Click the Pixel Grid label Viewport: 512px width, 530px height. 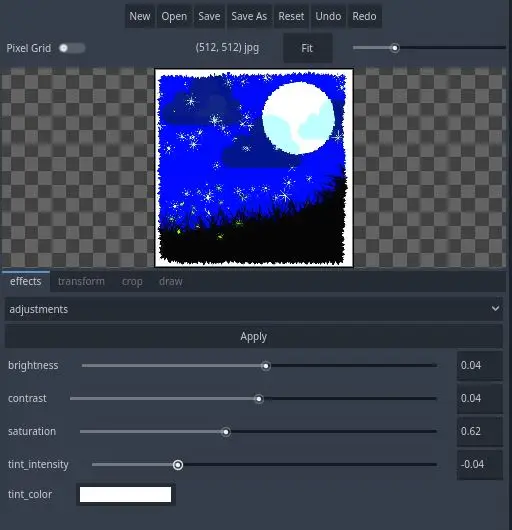coord(29,48)
